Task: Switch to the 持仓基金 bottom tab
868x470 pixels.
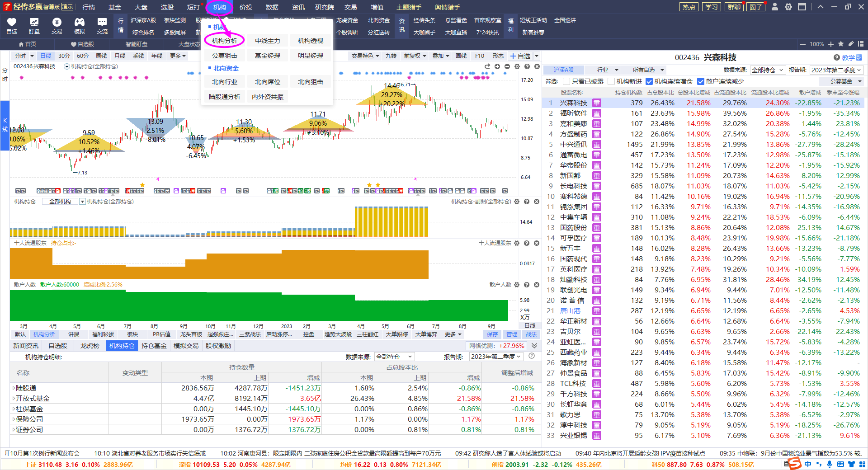Action: [154, 346]
